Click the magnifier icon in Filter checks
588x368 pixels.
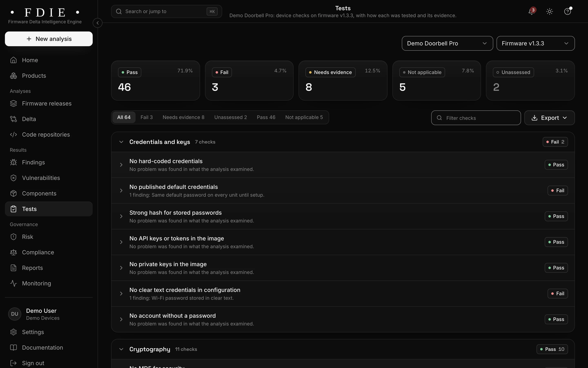click(x=439, y=118)
